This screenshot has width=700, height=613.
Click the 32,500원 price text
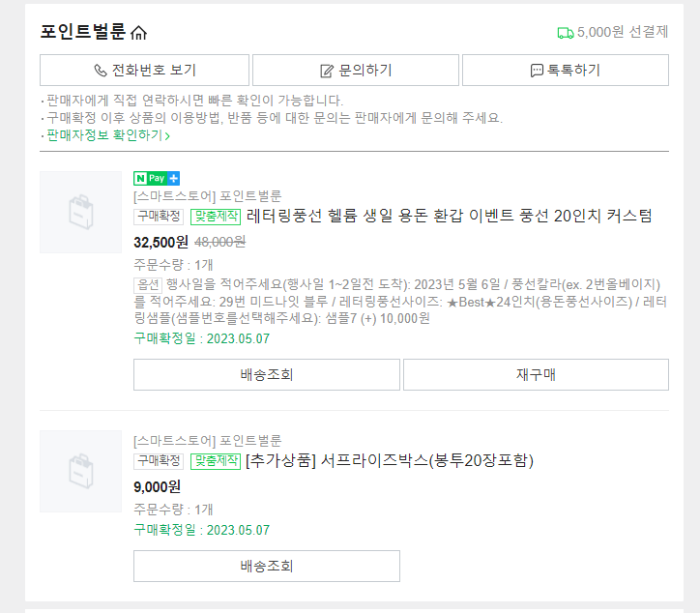coord(160,243)
